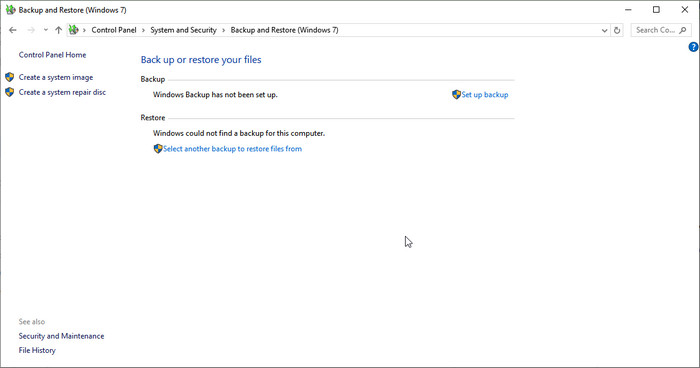Click Select another backup to restore files from
700x368 pixels.
click(x=232, y=149)
